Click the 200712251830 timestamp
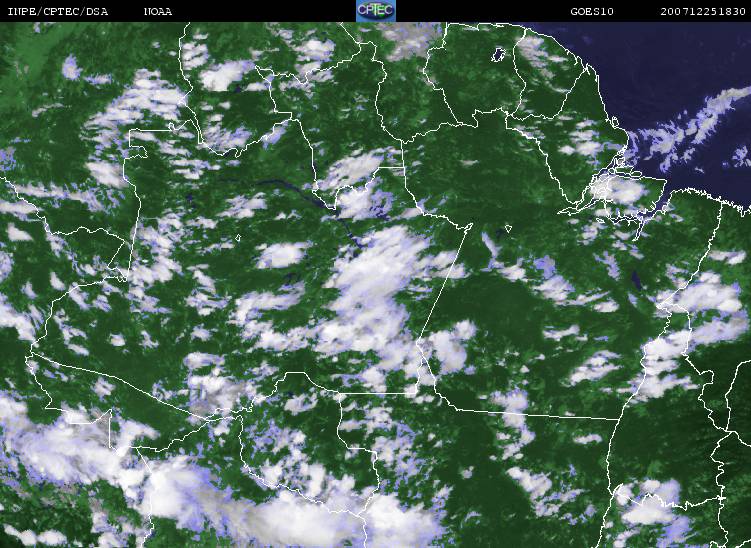The width and height of the screenshot is (751, 548). pos(703,12)
